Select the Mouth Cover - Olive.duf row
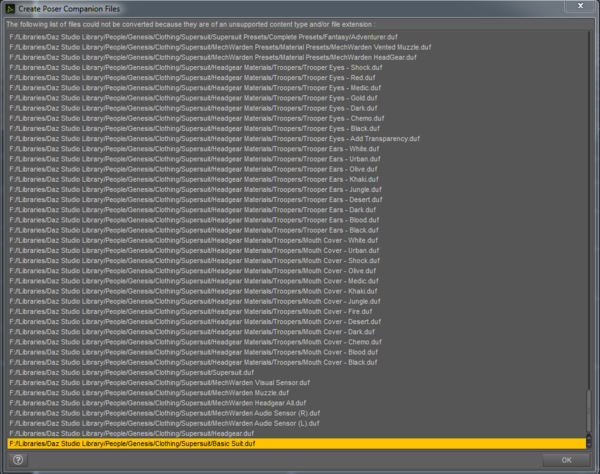This screenshot has width=600, height=474. [x=297, y=271]
